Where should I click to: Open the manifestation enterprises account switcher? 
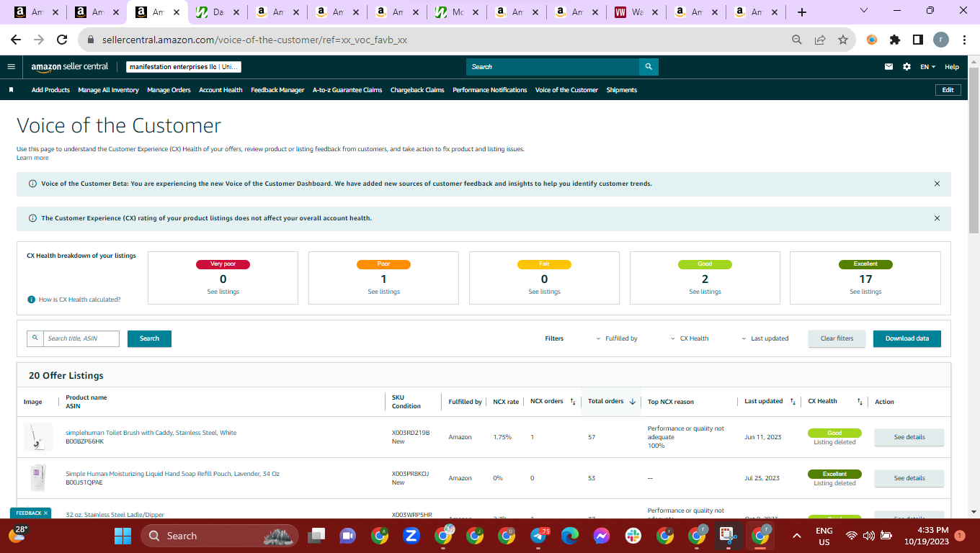click(184, 67)
